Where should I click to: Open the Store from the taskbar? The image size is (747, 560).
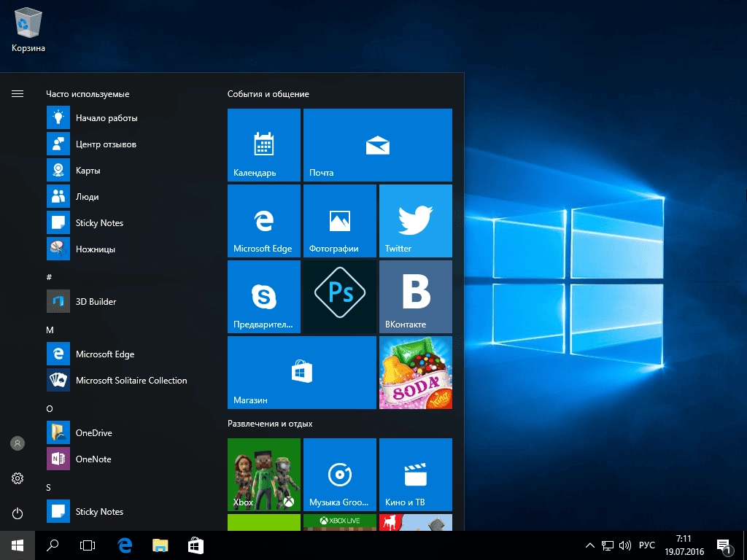(196, 545)
